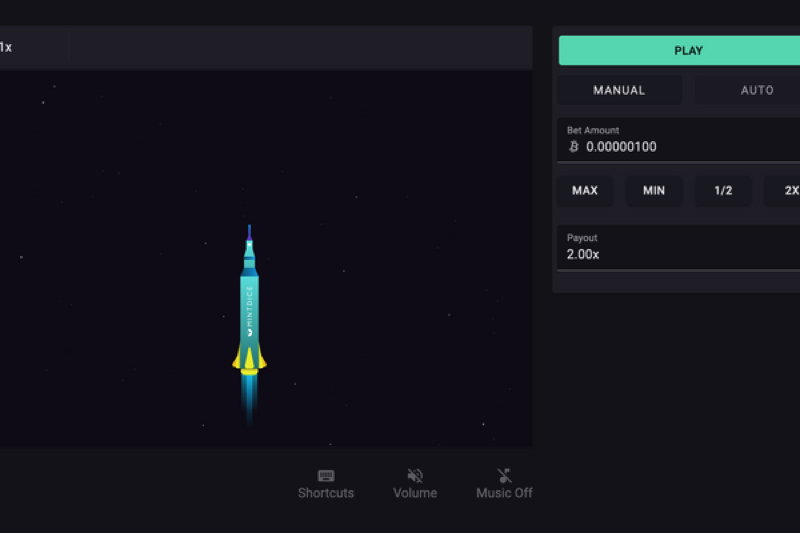Open the keyboard Shortcuts icon

pyautogui.click(x=326, y=476)
